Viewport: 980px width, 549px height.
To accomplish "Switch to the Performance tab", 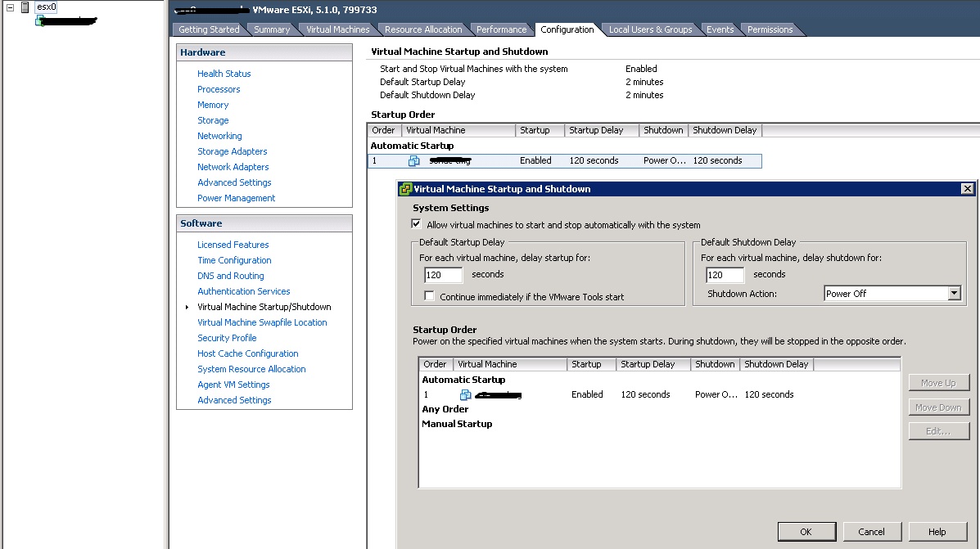I will (502, 29).
